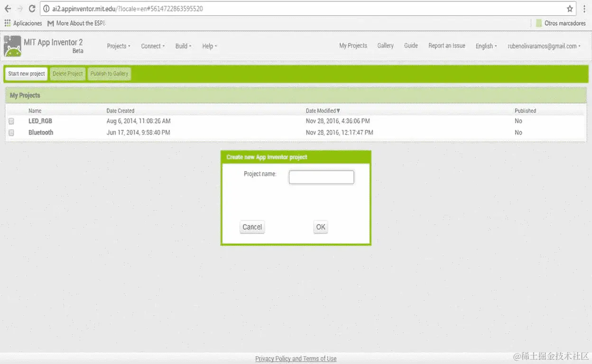This screenshot has width=592, height=364.
Task: Click Cancel in new project dialog
Action: [x=252, y=227]
